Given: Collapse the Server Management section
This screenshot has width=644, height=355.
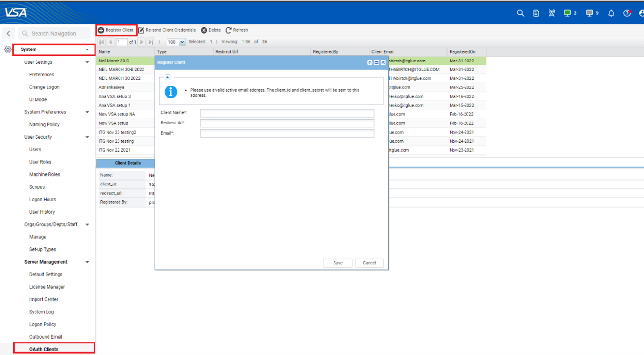Looking at the screenshot, I should pyautogui.click(x=87, y=262).
